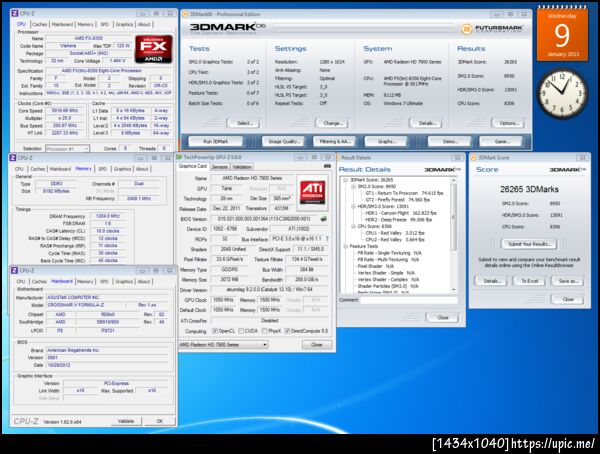Click the title icon of the CPU-Z Memory window

point(13,158)
